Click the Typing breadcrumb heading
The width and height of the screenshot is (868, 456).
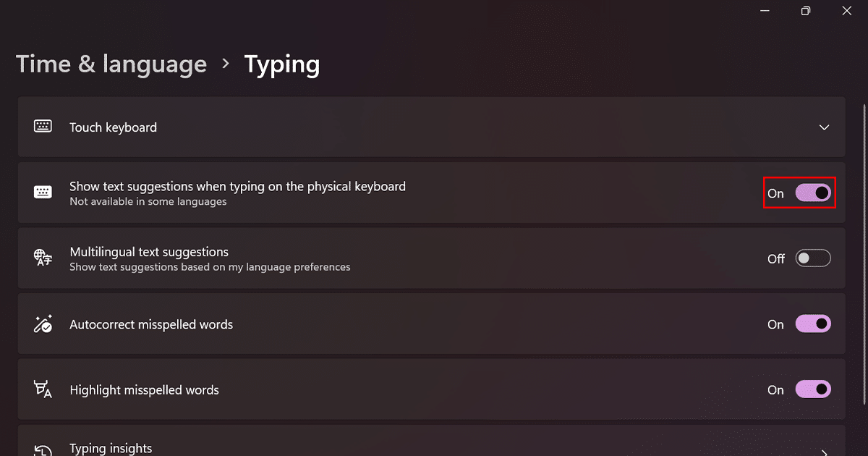(282, 64)
